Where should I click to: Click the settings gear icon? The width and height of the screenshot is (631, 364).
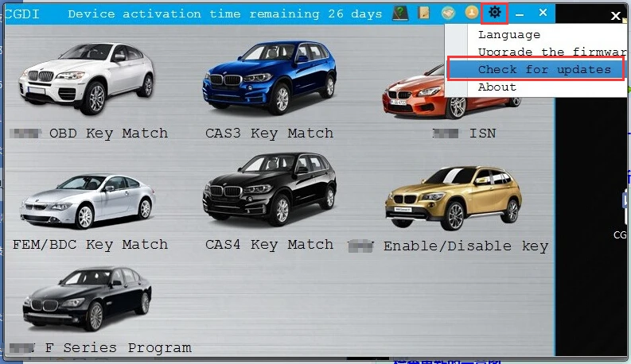coord(495,13)
